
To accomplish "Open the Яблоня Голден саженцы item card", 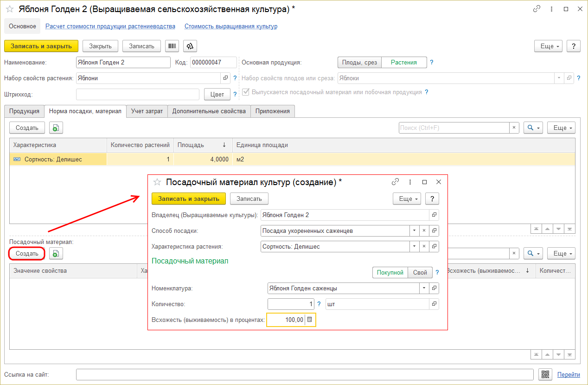I will (x=434, y=288).
